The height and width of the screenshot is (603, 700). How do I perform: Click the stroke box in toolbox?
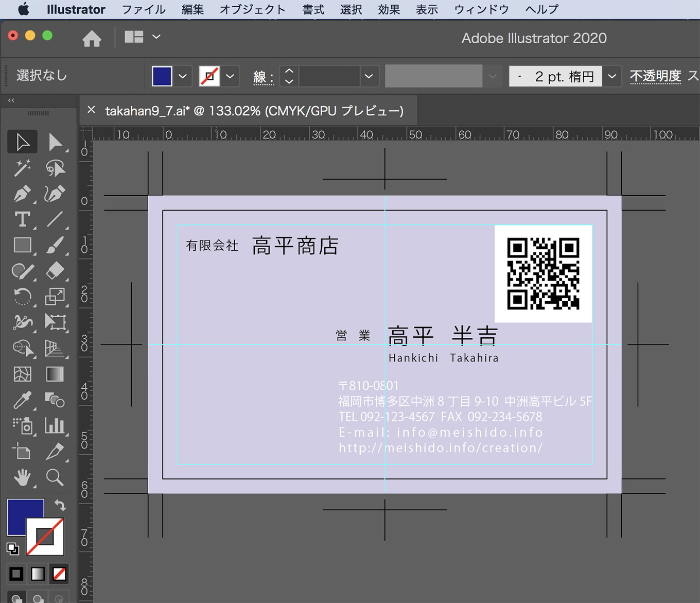[x=45, y=537]
